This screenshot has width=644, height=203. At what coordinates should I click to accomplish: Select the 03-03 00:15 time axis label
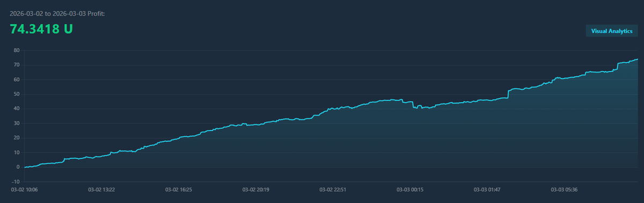click(410, 189)
